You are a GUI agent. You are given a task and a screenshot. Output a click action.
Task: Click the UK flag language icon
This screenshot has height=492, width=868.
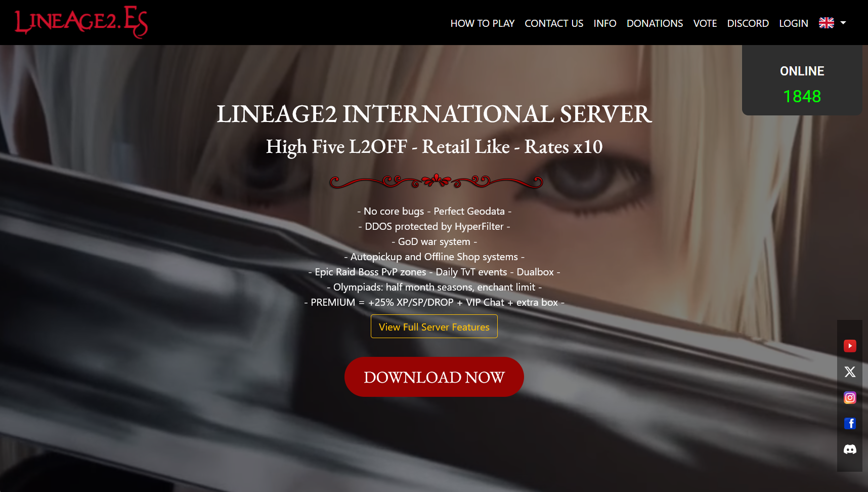pos(827,23)
